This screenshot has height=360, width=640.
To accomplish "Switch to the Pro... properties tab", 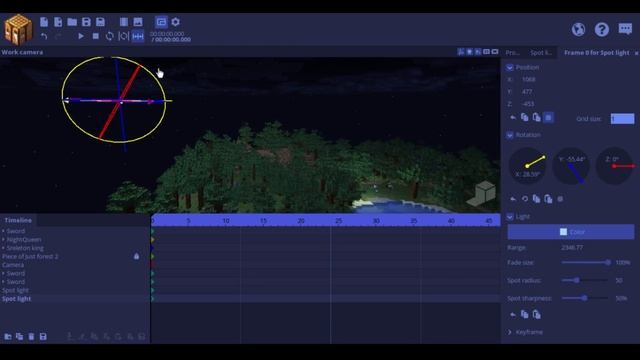I will click(x=513, y=53).
